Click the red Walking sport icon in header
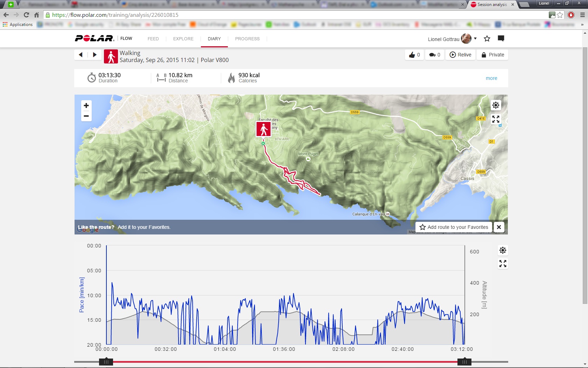 pos(111,56)
